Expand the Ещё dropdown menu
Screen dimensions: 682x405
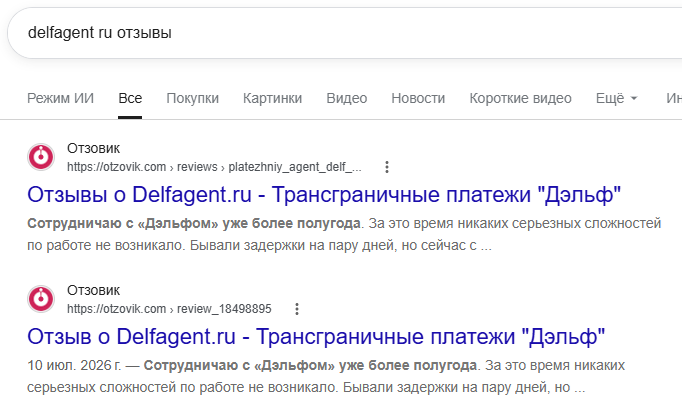[616, 98]
